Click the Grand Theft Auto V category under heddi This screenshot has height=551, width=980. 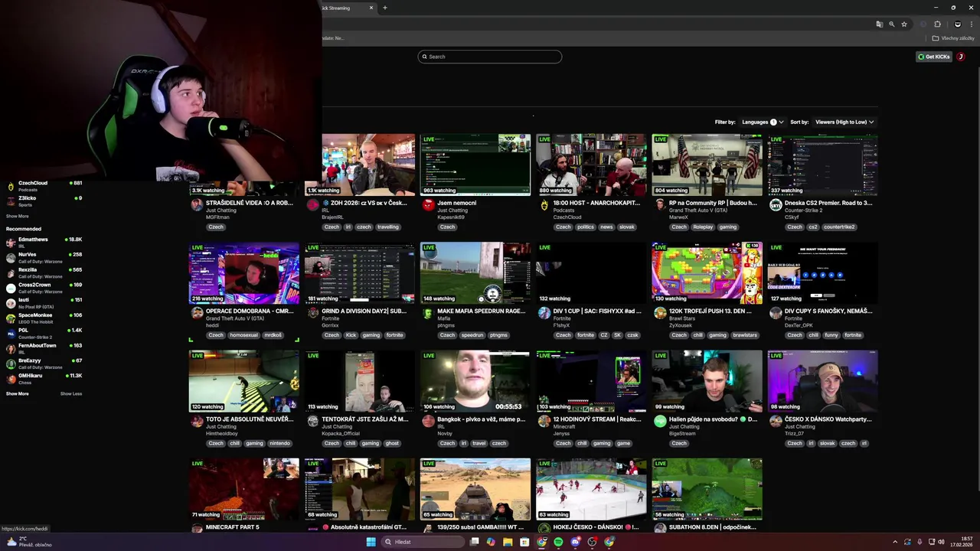tap(235, 318)
